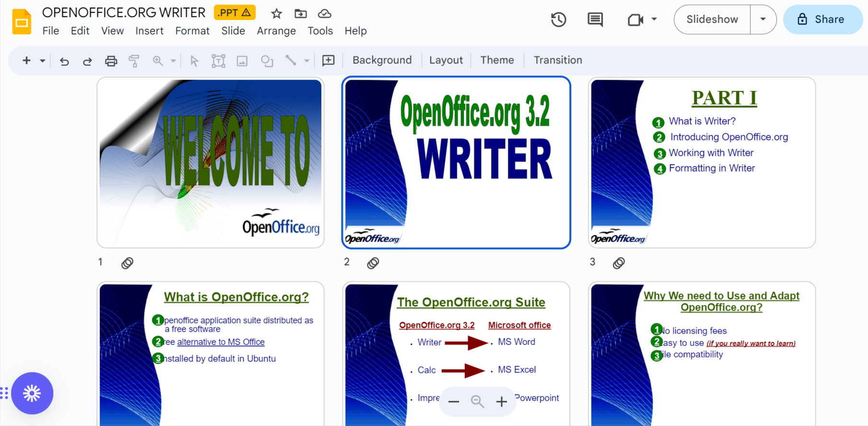Open the camera options dropdown arrow
Viewport: 868px width, 426px height.
pos(654,20)
